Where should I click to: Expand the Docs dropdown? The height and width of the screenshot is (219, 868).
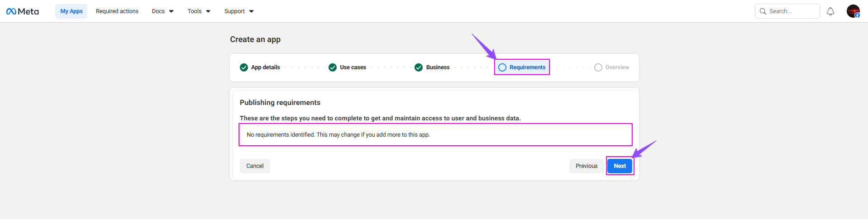pyautogui.click(x=162, y=11)
